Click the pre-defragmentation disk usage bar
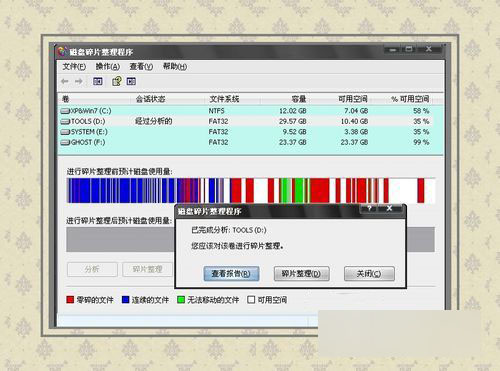 (251, 190)
